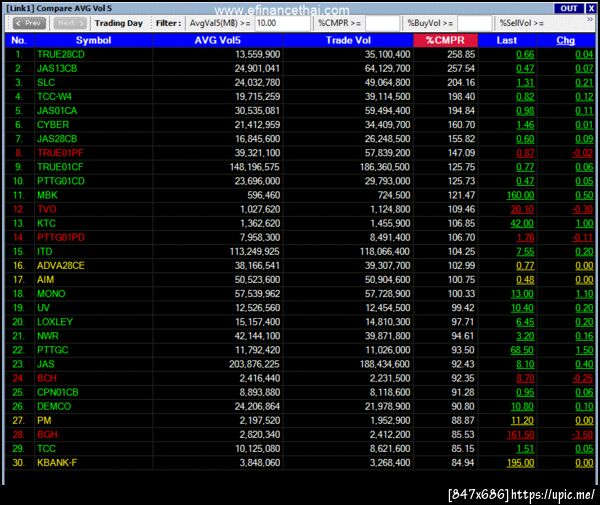This screenshot has width=600, height=505.
Task: Select the BCH symbol
Action: tap(47, 378)
